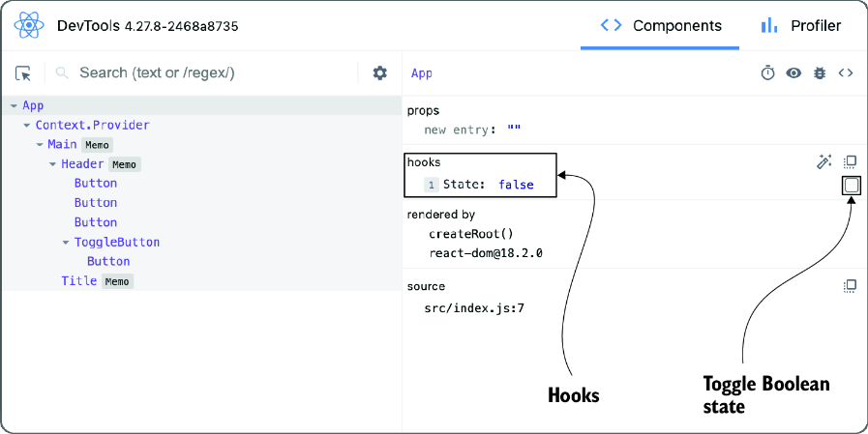Switch to the Components tab
Screen dimensions: 868x434
point(660,25)
